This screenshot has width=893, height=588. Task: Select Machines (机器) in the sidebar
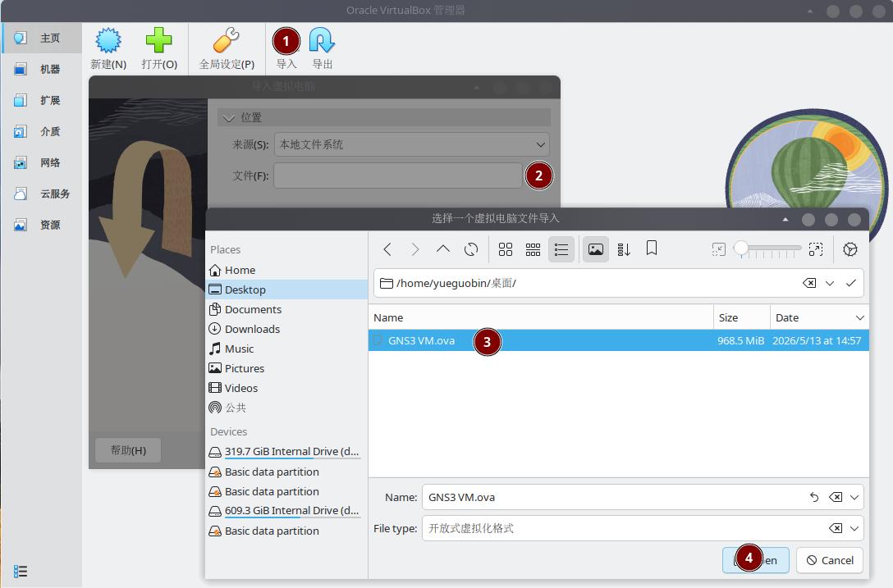tap(42, 69)
